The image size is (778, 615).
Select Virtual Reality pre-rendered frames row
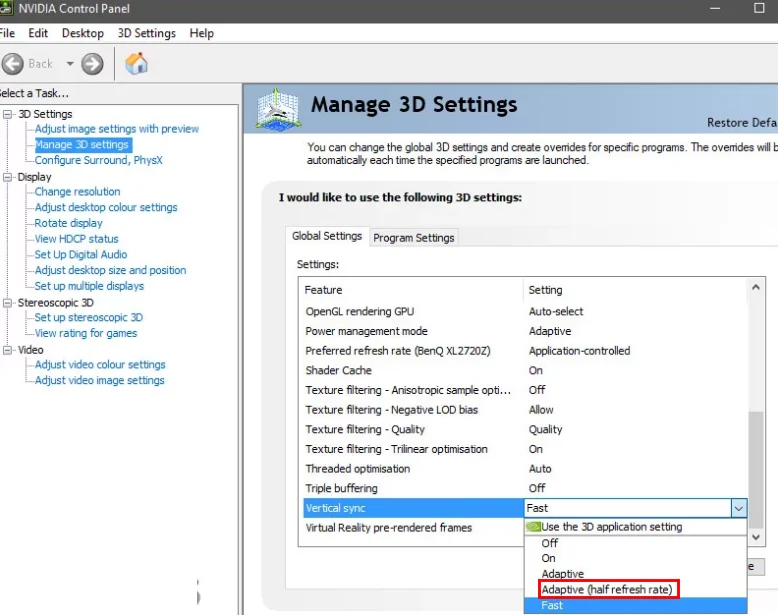click(413, 528)
